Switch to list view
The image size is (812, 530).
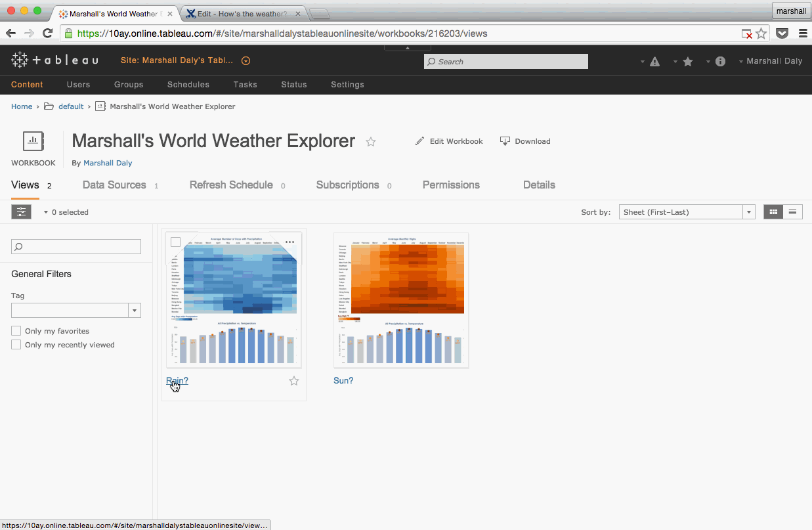793,212
